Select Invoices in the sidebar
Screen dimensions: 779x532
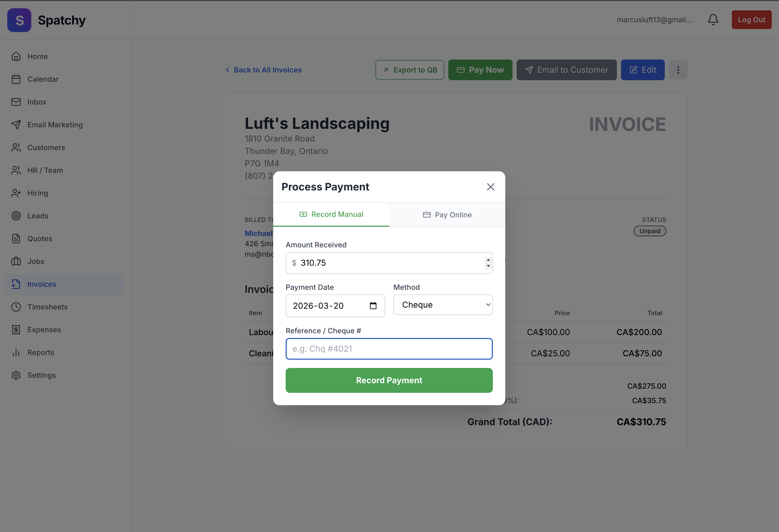(64, 284)
